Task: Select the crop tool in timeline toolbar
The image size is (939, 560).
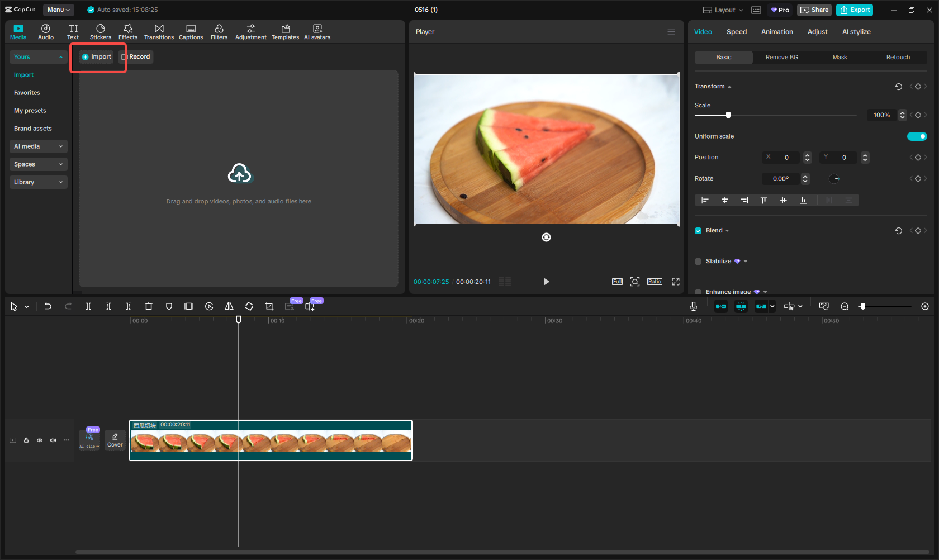Action: [269, 306]
